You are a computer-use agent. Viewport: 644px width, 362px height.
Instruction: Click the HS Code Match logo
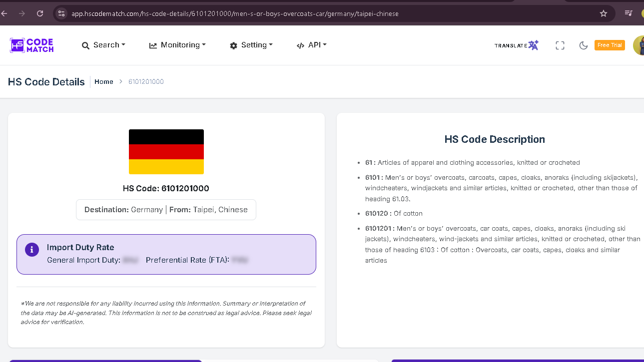[31, 45]
